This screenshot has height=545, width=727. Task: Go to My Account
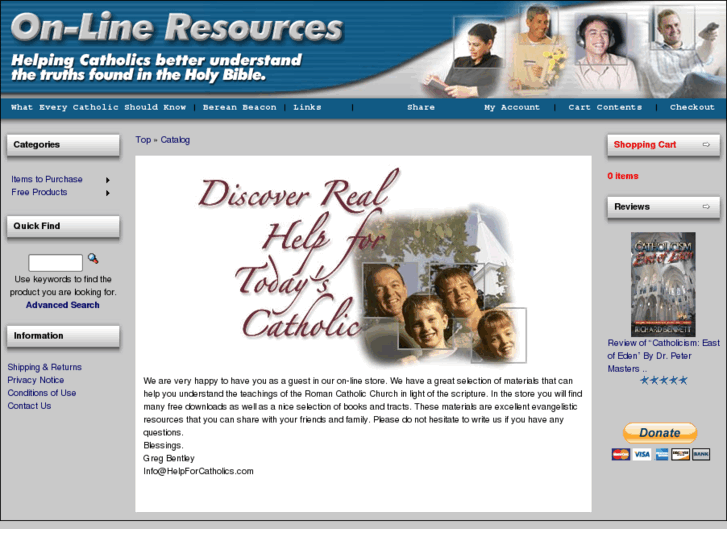pyautogui.click(x=512, y=107)
